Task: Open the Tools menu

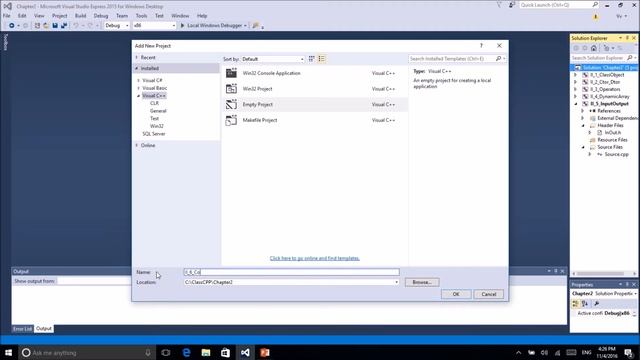Action: pos(141,16)
